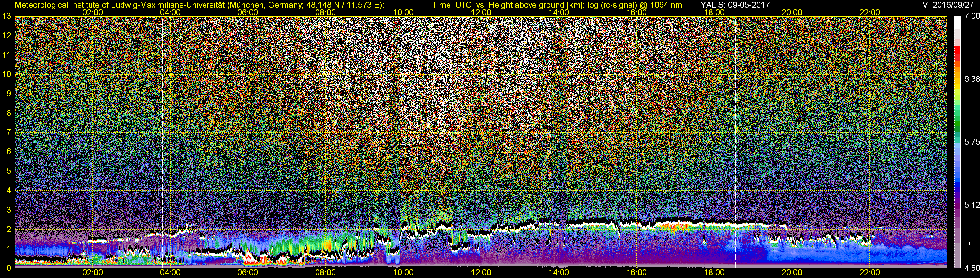Click the 4.50 label below the colorbar
Viewport: 980px width, 278px height.
pyautogui.click(x=972, y=268)
